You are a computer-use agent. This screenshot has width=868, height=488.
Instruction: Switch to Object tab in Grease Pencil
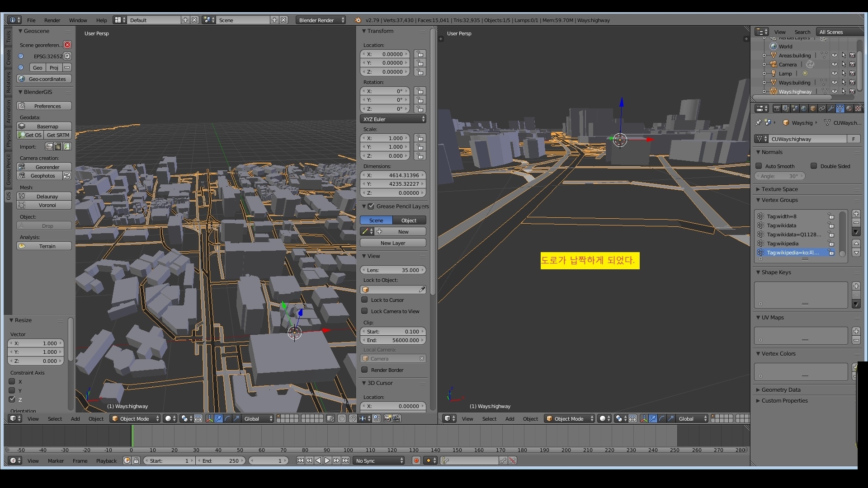click(x=409, y=221)
